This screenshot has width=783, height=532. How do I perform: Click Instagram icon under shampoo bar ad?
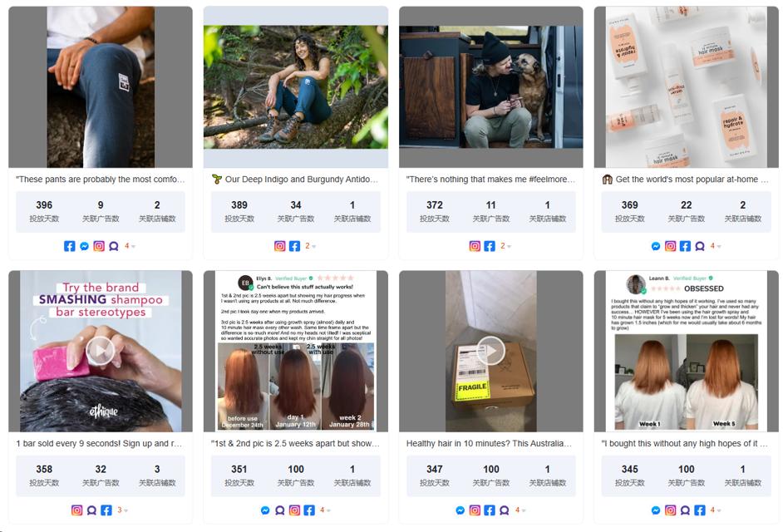coord(77,510)
